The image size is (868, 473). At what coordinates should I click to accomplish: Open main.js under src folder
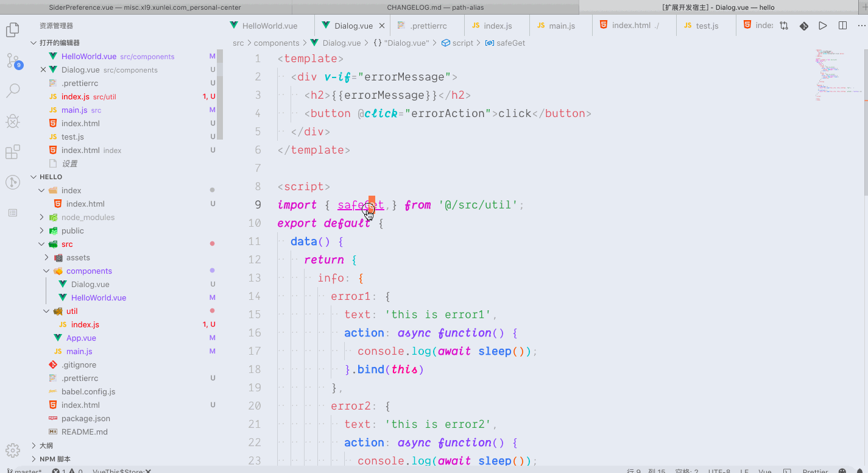click(79, 351)
